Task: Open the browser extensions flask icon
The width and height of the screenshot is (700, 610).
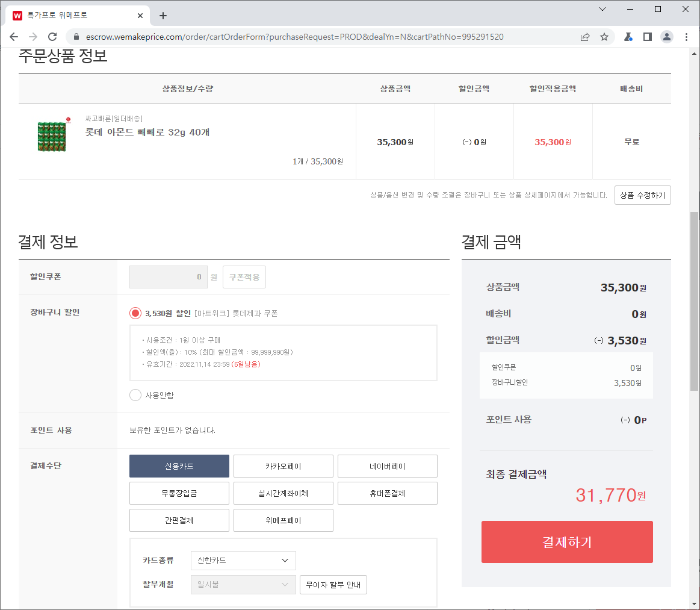Action: 628,37
